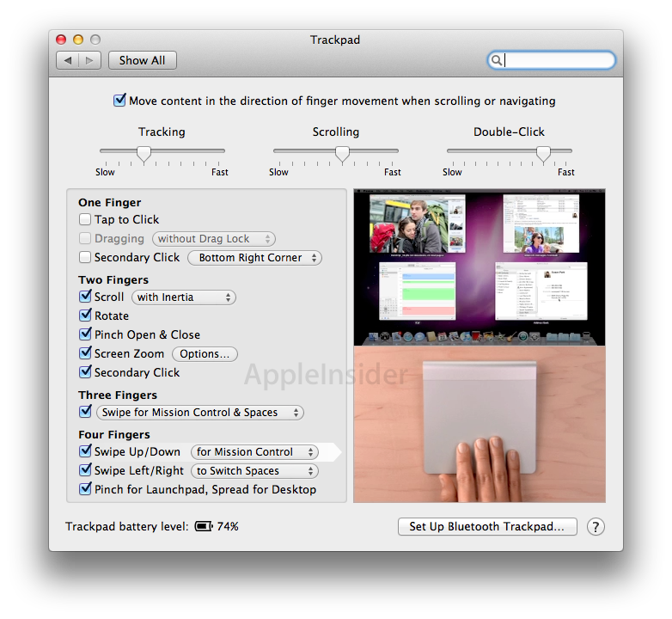672x619 pixels.
Task: Click the trackpad battery icon
Action: pyautogui.click(x=204, y=526)
